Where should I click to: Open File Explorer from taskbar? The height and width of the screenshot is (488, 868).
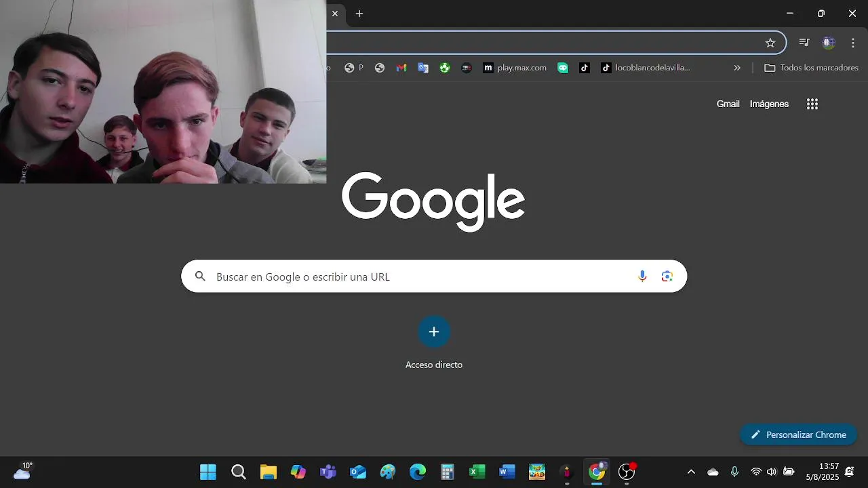pos(269,472)
